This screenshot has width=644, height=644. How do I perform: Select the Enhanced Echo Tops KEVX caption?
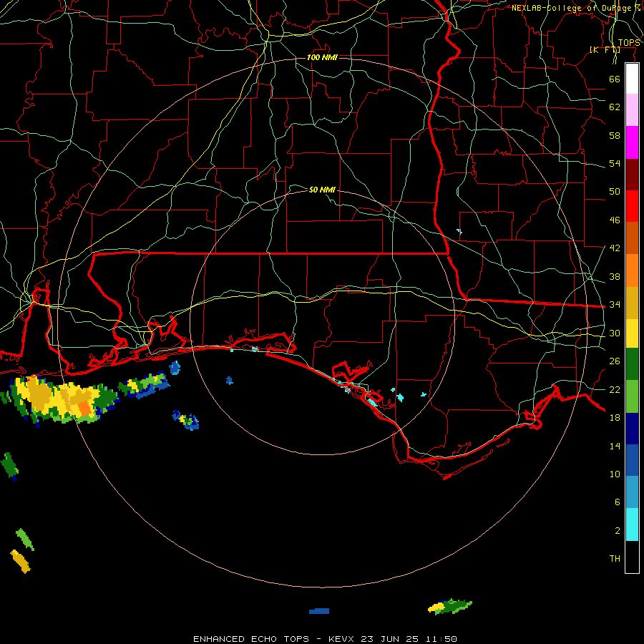pos(325,639)
